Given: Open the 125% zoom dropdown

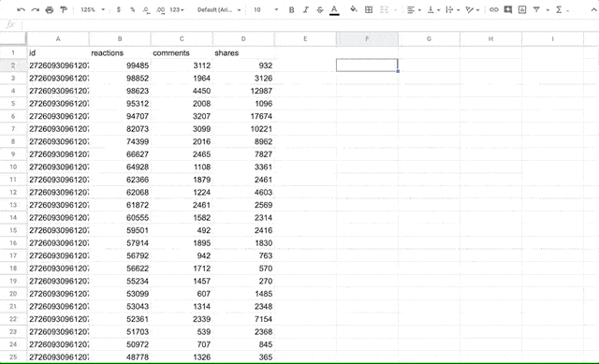Looking at the screenshot, I should tap(93, 10).
